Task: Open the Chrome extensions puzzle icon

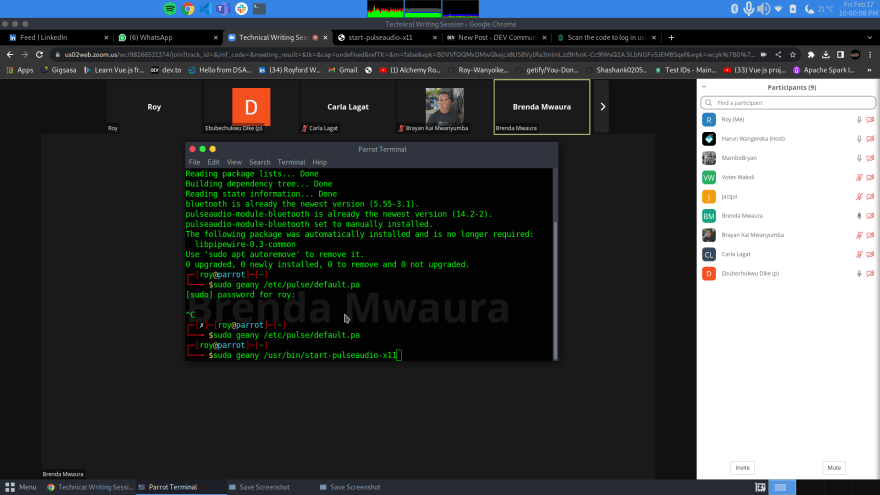Action: coord(810,54)
